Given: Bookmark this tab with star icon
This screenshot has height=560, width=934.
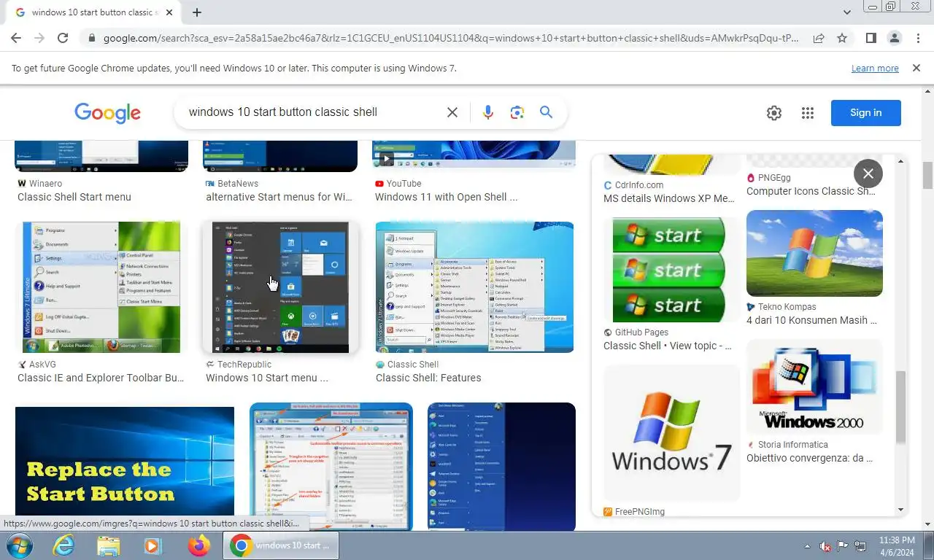Looking at the screenshot, I should coord(842,38).
